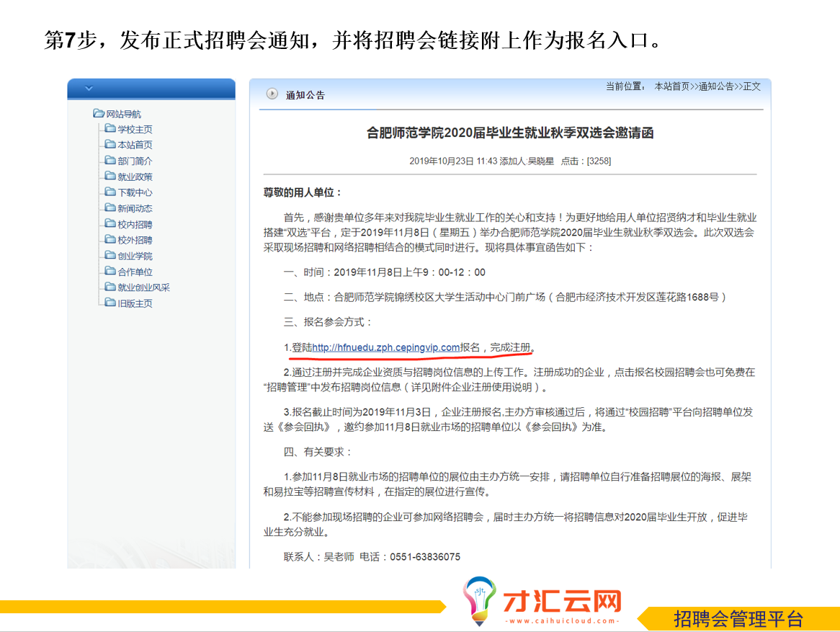Image resolution: width=840 pixels, height=632 pixels.
Task: Click the folder icon beside 下载中心
Action: (110, 192)
